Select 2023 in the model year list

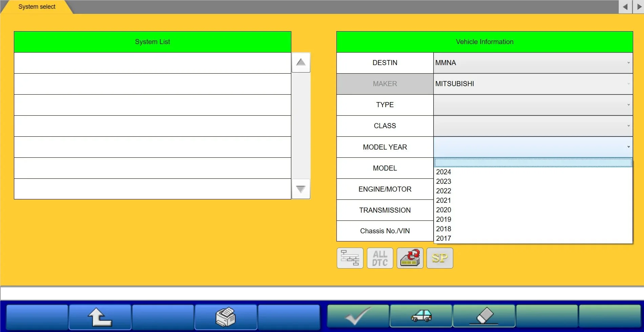[x=533, y=181]
